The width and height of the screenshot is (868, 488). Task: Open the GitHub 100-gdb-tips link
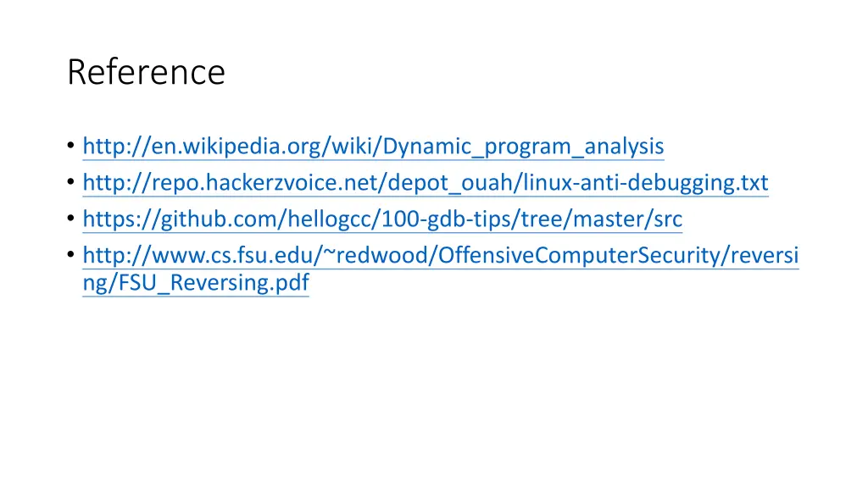coord(382,219)
